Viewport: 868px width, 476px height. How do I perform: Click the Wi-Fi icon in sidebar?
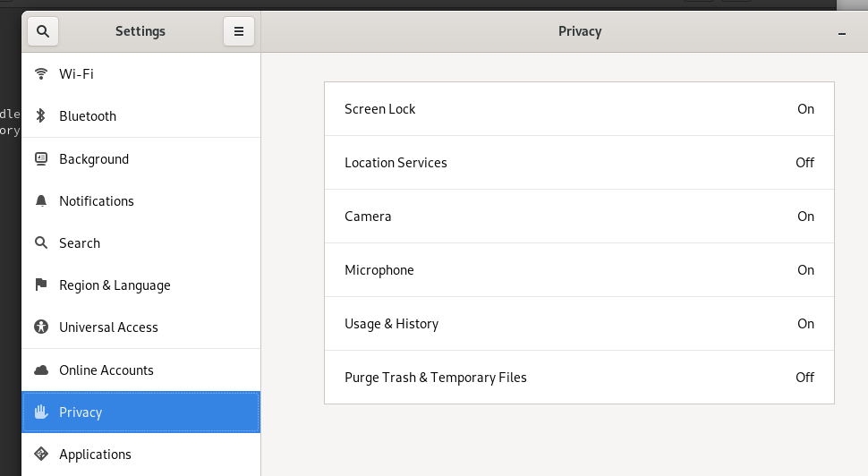[40, 73]
